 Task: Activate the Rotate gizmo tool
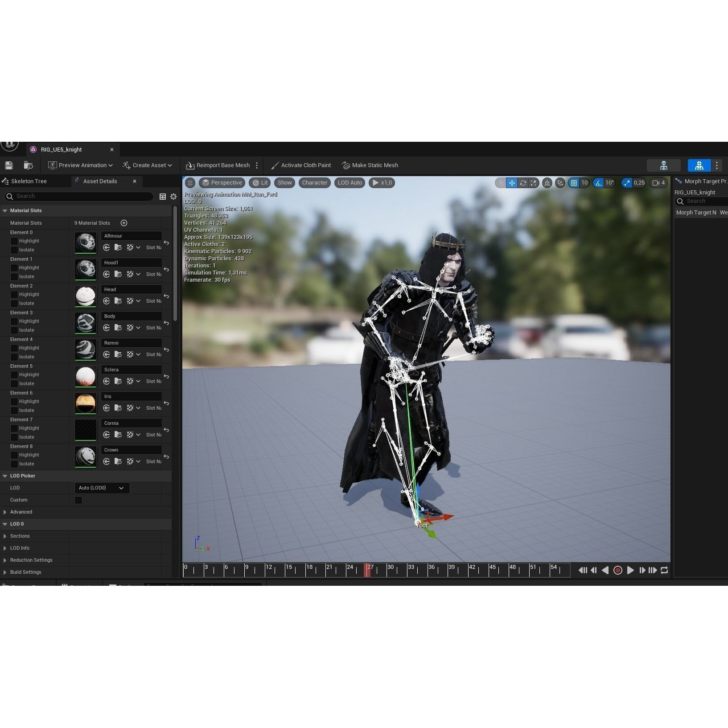tap(522, 183)
